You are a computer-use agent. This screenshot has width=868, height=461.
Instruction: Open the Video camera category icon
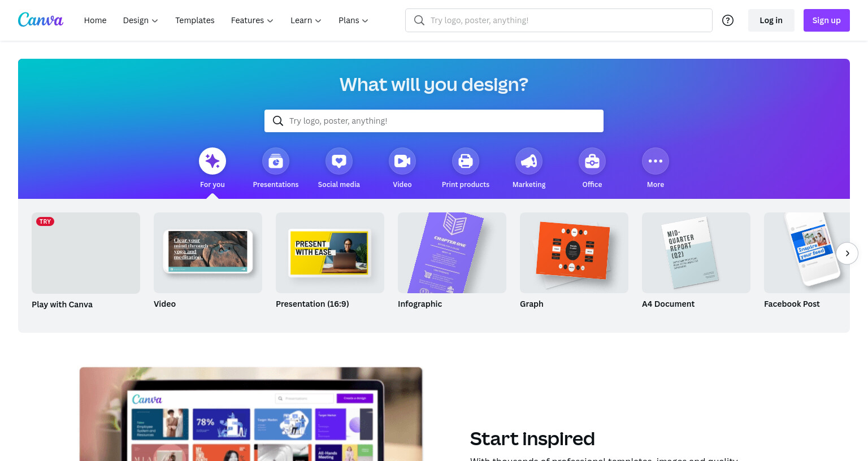[402, 162]
